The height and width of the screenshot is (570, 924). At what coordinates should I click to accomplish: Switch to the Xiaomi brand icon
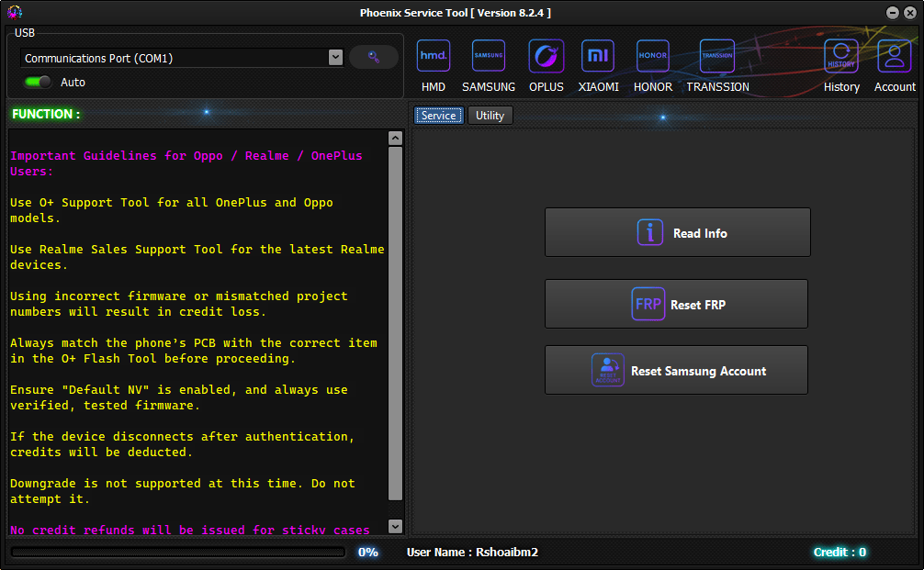(x=598, y=56)
